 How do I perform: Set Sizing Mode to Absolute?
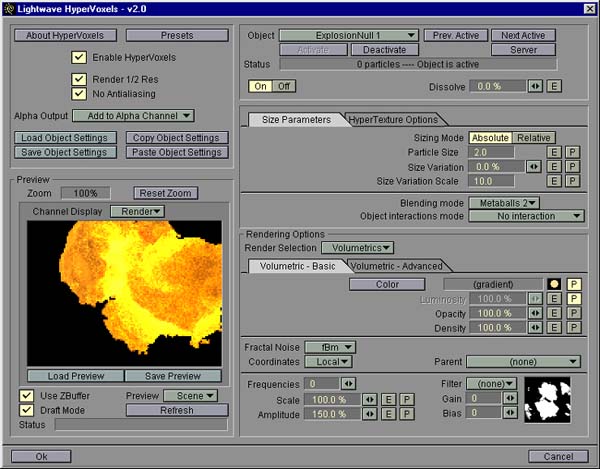point(490,138)
